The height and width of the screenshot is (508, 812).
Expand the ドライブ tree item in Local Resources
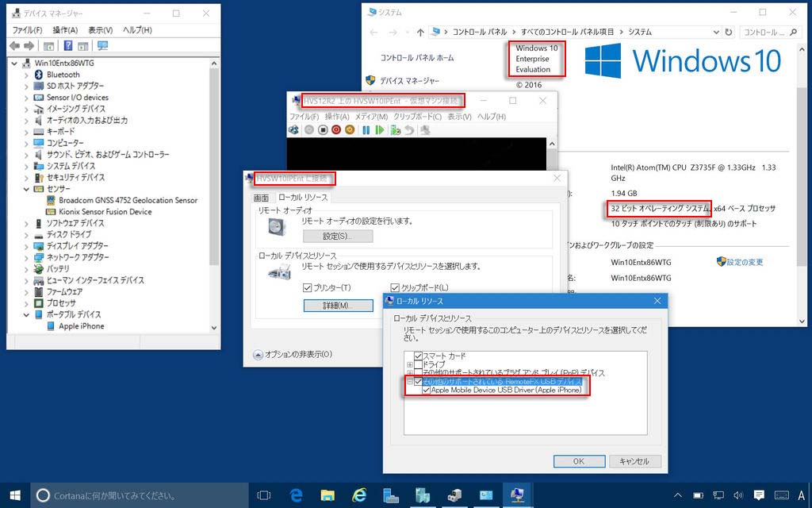tap(410, 365)
